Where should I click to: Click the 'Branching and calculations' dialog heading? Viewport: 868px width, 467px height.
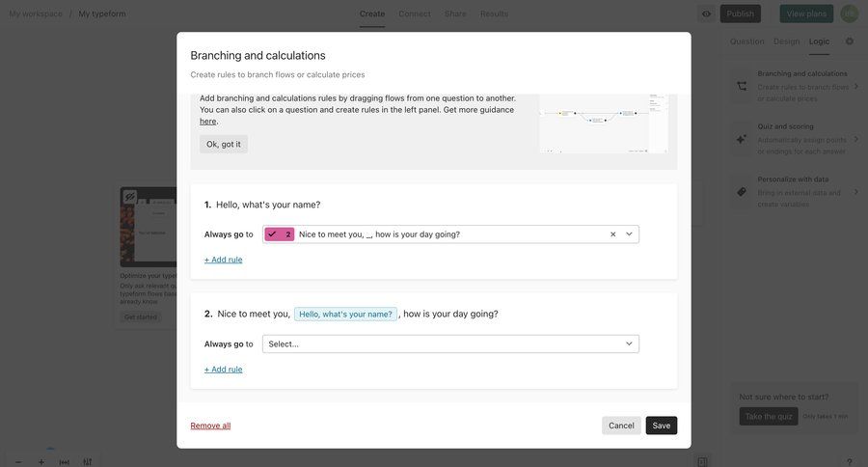pyautogui.click(x=258, y=55)
